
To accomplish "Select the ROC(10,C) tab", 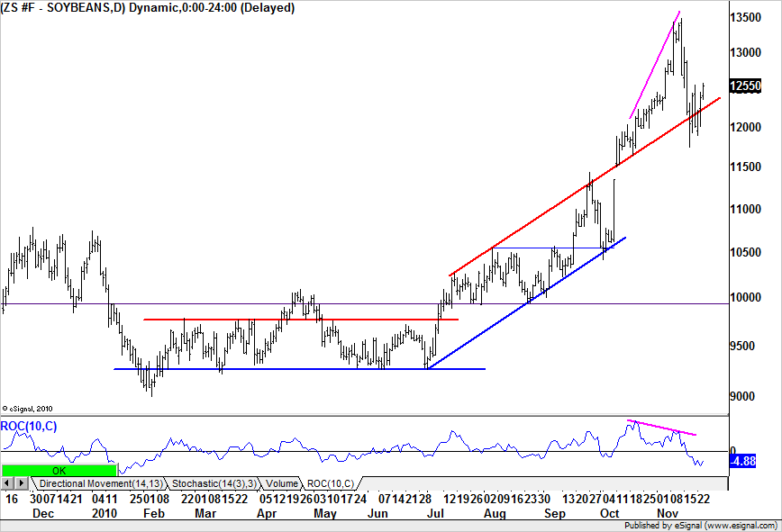I will click(331, 483).
